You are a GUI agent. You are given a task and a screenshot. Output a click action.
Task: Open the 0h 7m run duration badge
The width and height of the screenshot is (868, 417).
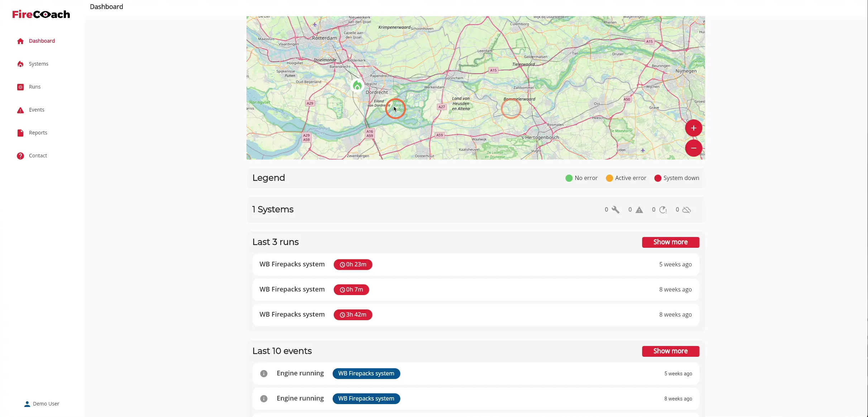coord(351,290)
